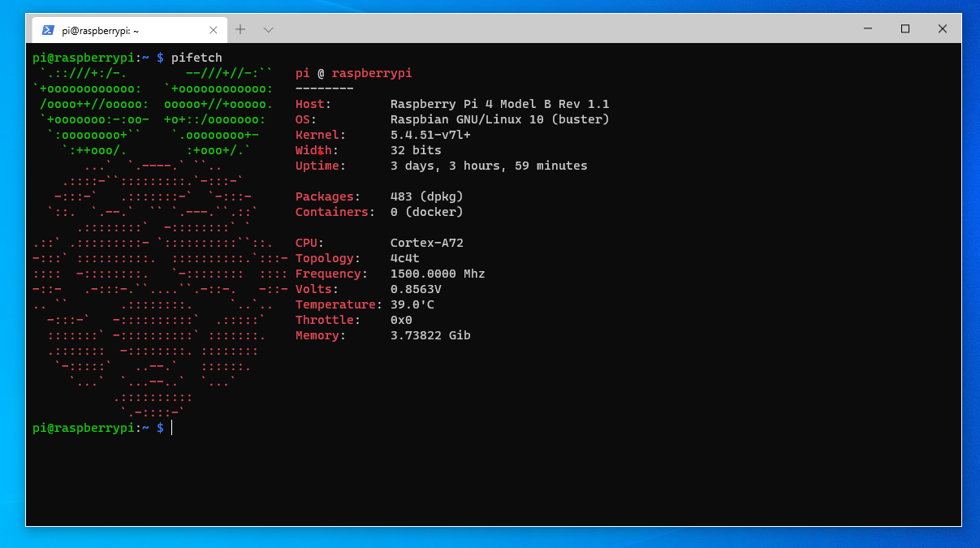Select the pi@raspberrypi terminal tab
The width and height of the screenshot is (980, 548).
pyautogui.click(x=128, y=29)
